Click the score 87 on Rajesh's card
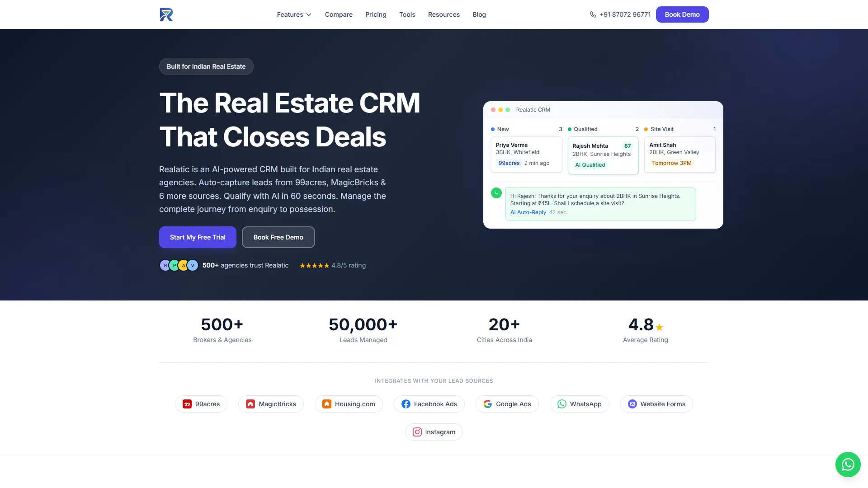The image size is (868, 488). (627, 146)
